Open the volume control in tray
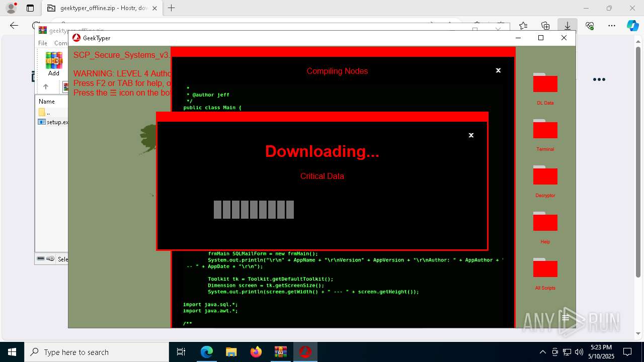 tap(579, 352)
